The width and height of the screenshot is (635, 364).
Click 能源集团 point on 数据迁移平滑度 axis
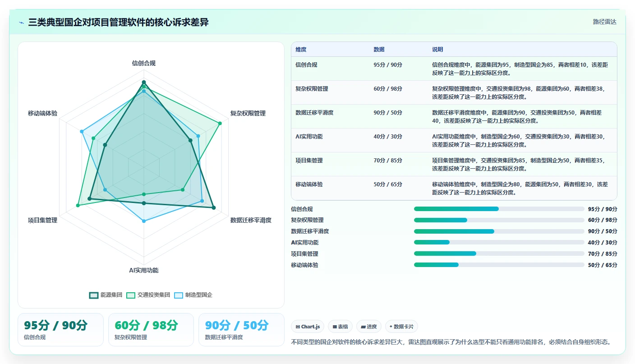click(214, 208)
